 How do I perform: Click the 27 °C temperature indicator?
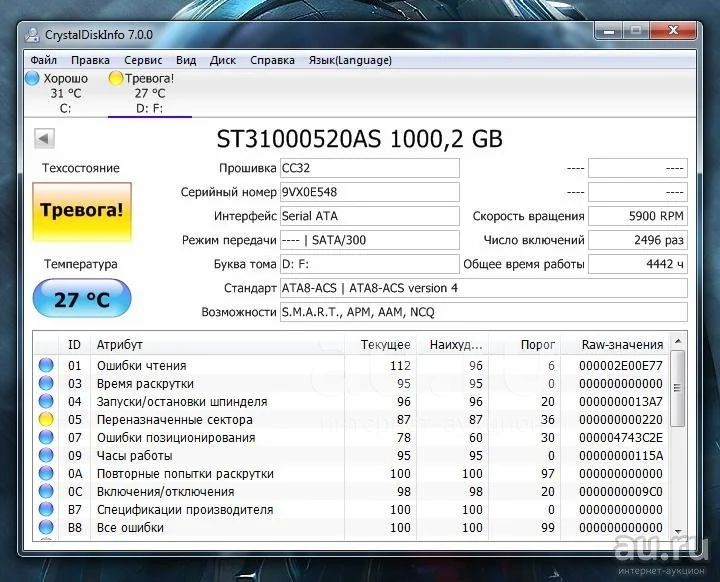pyautogui.click(x=82, y=299)
